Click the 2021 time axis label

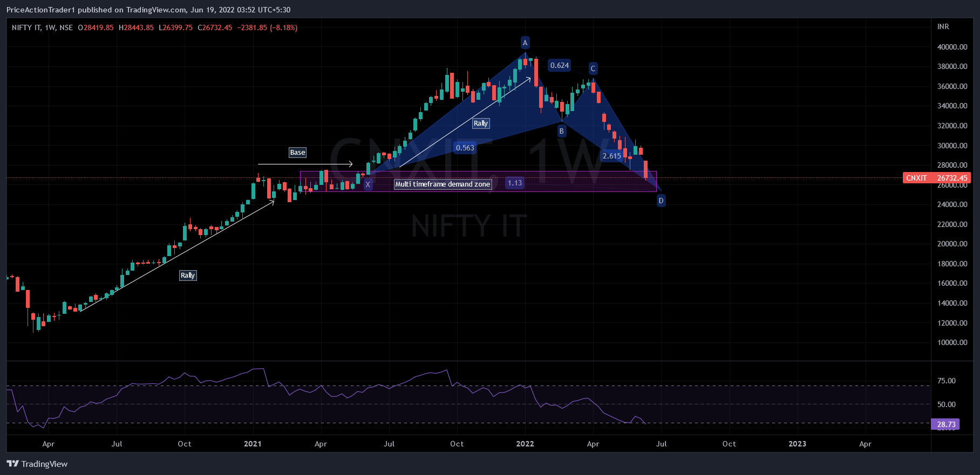[x=253, y=444]
